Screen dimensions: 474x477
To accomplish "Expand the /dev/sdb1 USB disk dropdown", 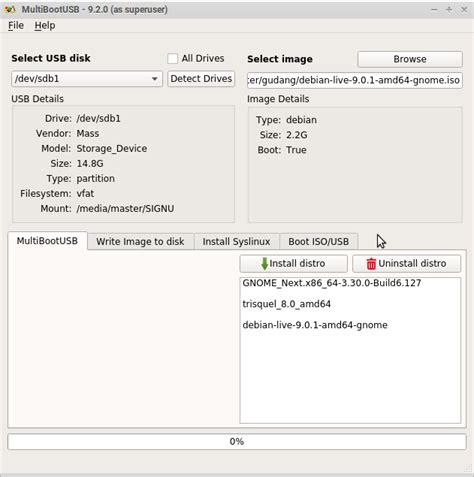I will pos(87,79).
